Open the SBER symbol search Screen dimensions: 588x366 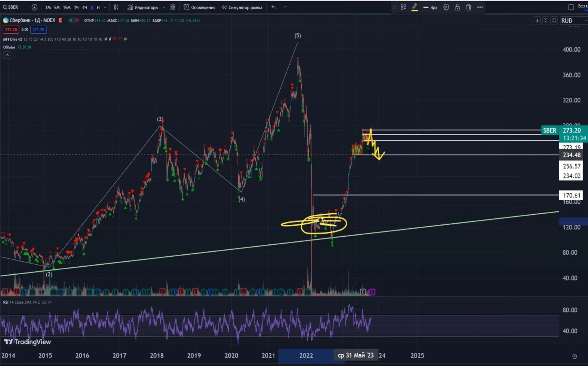pos(11,7)
